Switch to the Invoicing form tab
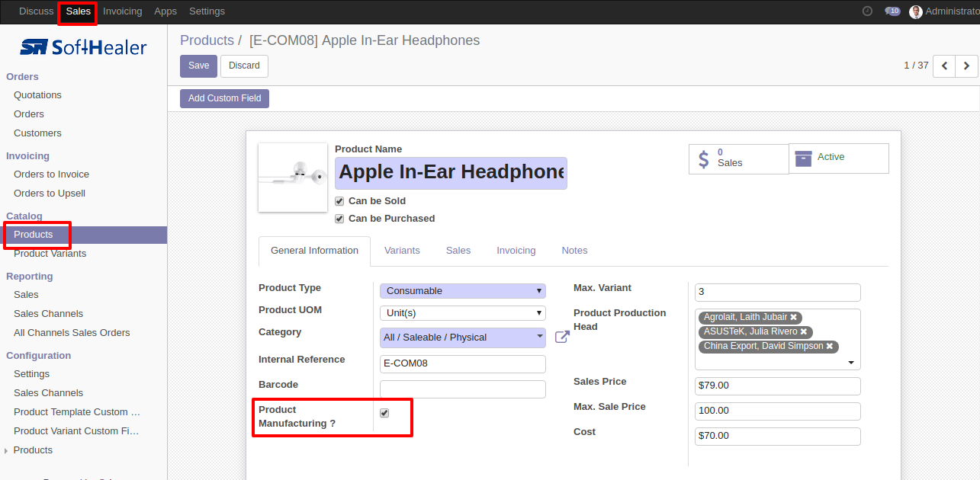The width and height of the screenshot is (980, 480). (516, 251)
